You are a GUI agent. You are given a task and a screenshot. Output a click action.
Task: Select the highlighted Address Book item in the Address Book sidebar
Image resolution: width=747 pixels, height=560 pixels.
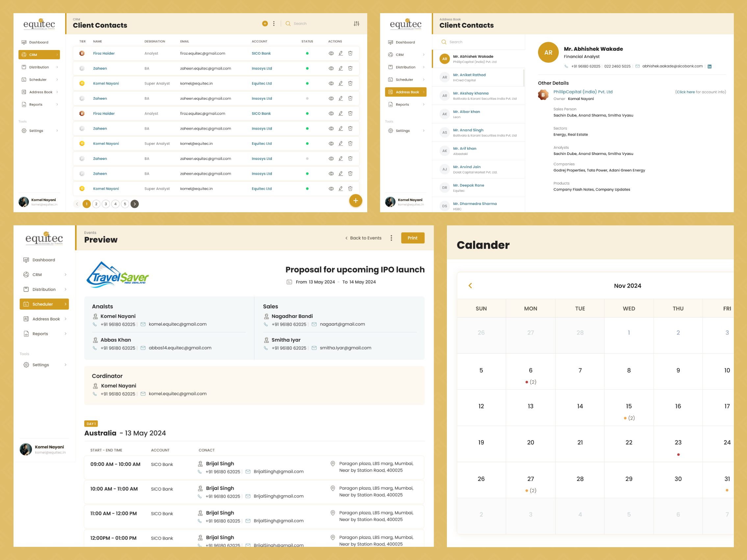pyautogui.click(x=405, y=92)
